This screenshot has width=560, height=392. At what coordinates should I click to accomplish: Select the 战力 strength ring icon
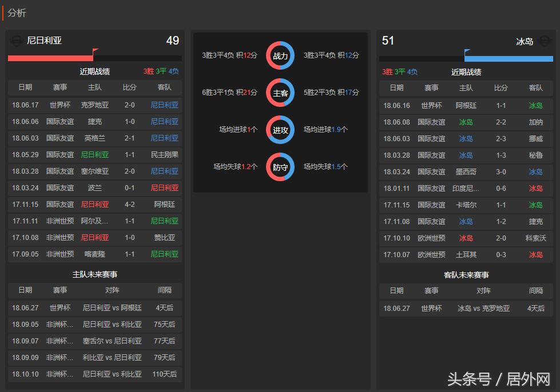pos(280,55)
